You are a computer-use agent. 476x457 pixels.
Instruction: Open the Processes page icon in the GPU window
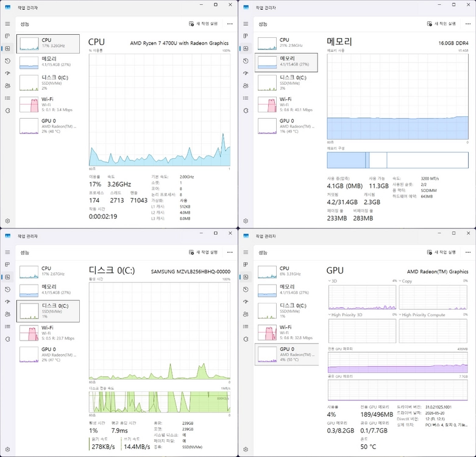point(246,264)
